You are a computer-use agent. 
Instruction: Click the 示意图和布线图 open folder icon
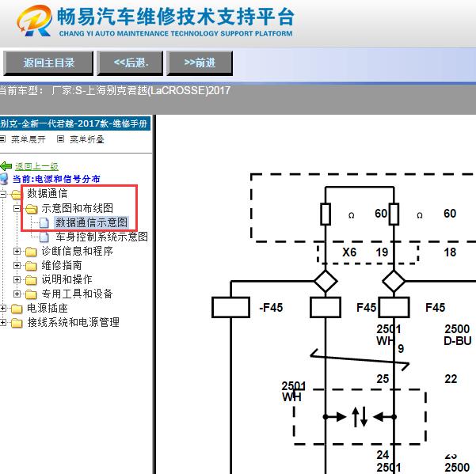coord(31,209)
